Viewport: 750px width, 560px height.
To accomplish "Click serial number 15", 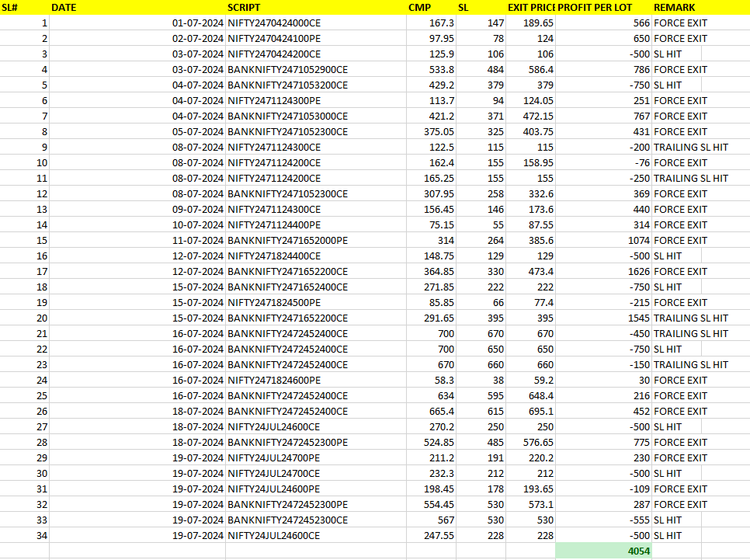I will 24,240.
